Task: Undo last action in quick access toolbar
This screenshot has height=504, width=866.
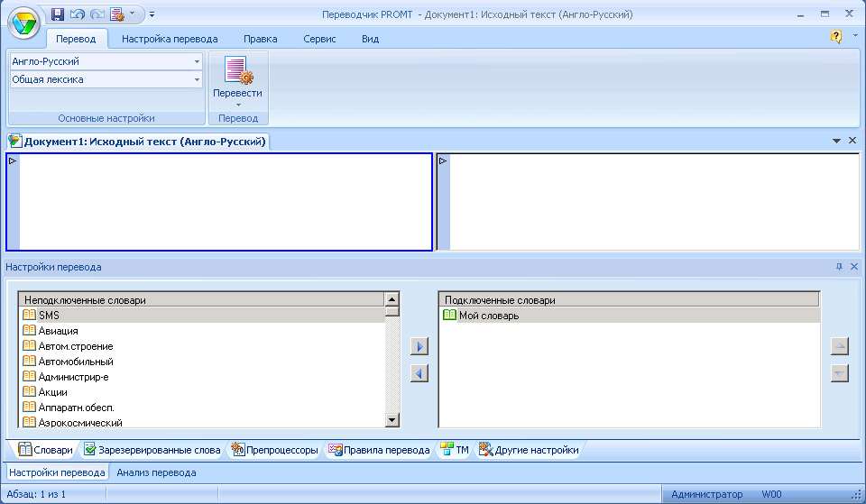Action: pyautogui.click(x=77, y=14)
